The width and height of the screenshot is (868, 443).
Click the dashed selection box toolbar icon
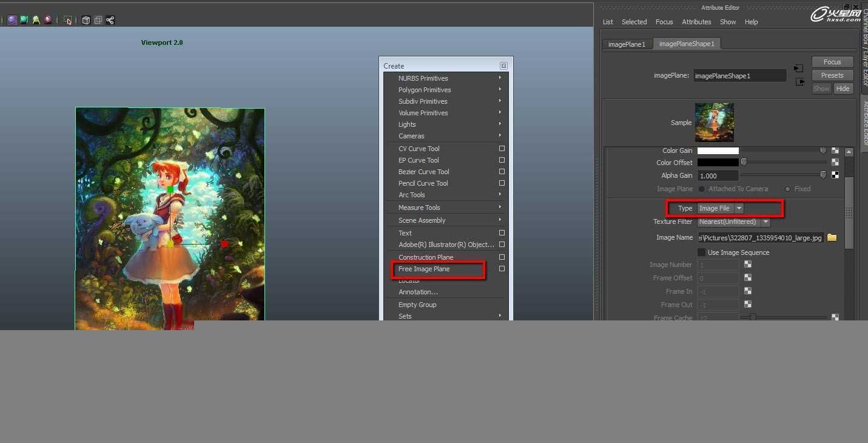(x=68, y=20)
